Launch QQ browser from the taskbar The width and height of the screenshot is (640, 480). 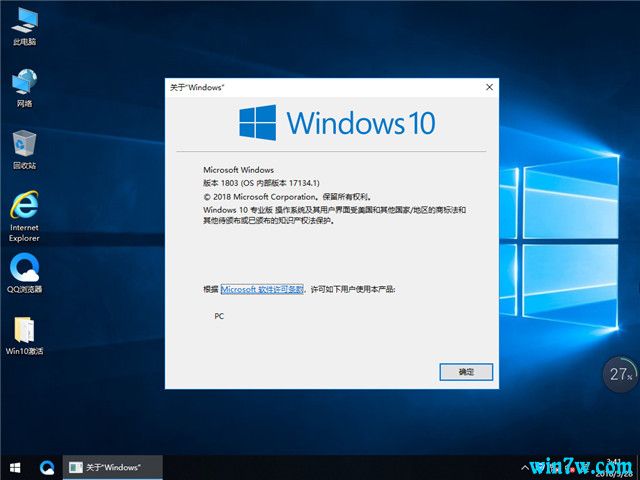coord(47,467)
